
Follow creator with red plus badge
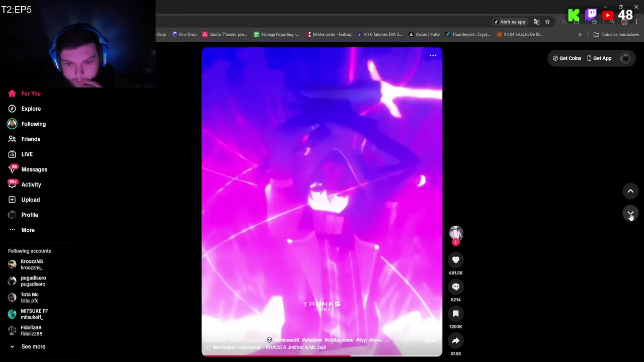455,242
